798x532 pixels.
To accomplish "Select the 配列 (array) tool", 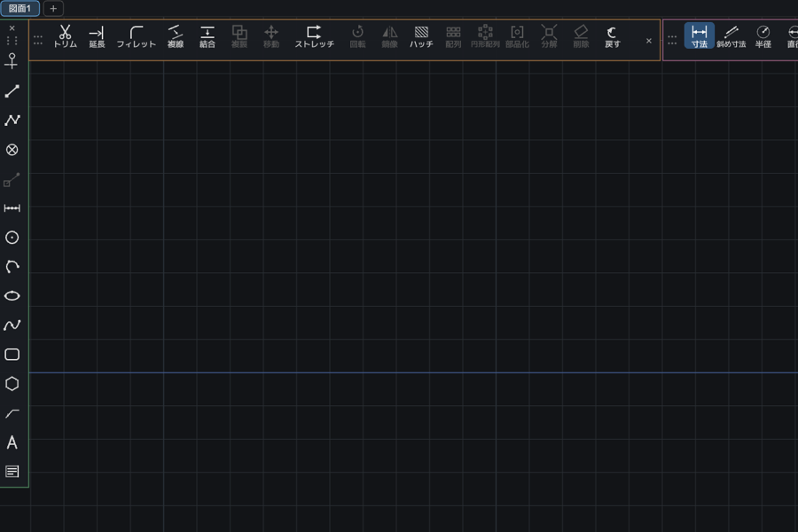I will click(453, 36).
